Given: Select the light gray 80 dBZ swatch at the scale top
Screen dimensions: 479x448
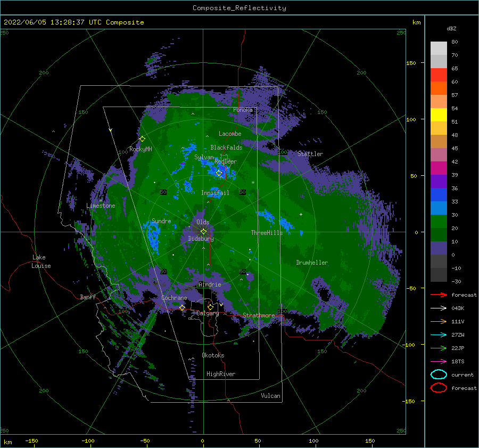Looking at the screenshot, I should coord(439,48).
